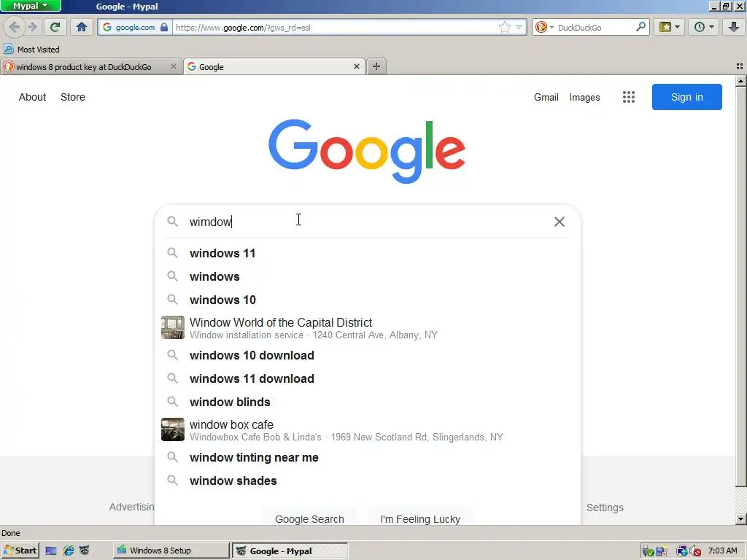The image size is (747, 560).
Task: Choose 'windows 10 download' suggestion
Action: click(x=368, y=355)
